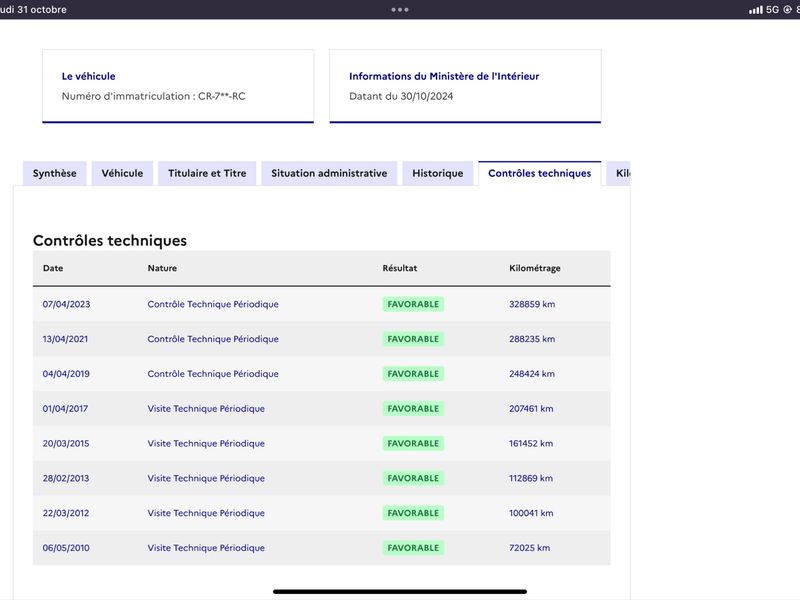Open the Synthèse tab

coord(55,173)
